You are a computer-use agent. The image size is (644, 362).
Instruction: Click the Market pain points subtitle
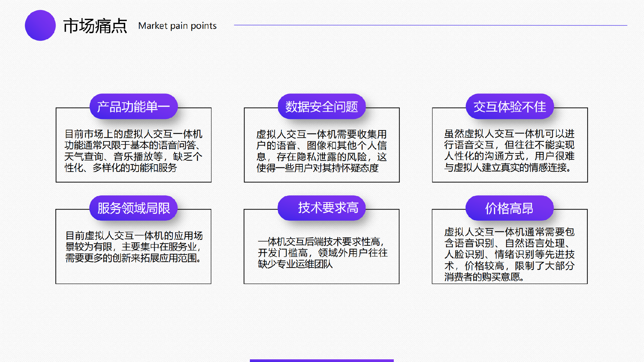click(177, 26)
